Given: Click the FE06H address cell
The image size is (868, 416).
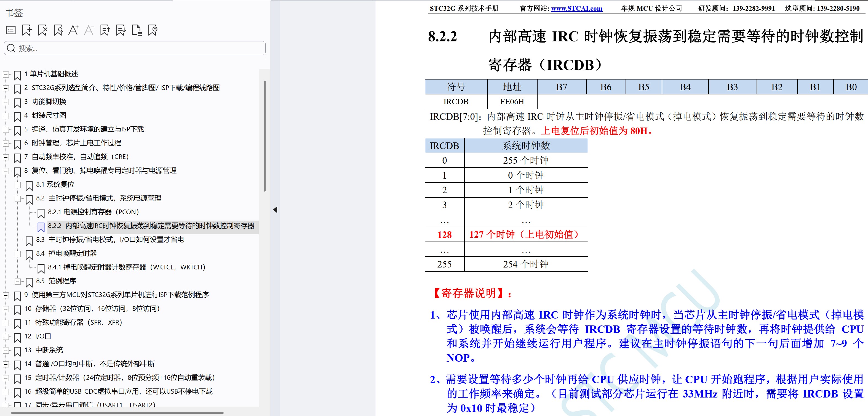Looking at the screenshot, I should (x=512, y=102).
